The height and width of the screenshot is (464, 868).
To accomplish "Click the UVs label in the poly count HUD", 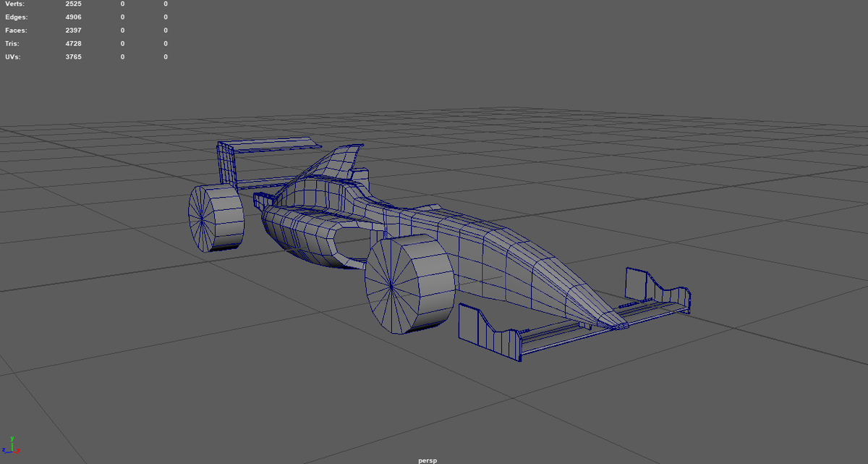I will coord(12,56).
